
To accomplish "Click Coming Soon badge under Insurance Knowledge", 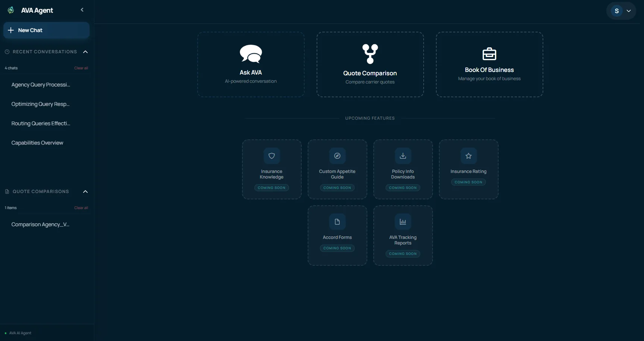I will point(271,188).
